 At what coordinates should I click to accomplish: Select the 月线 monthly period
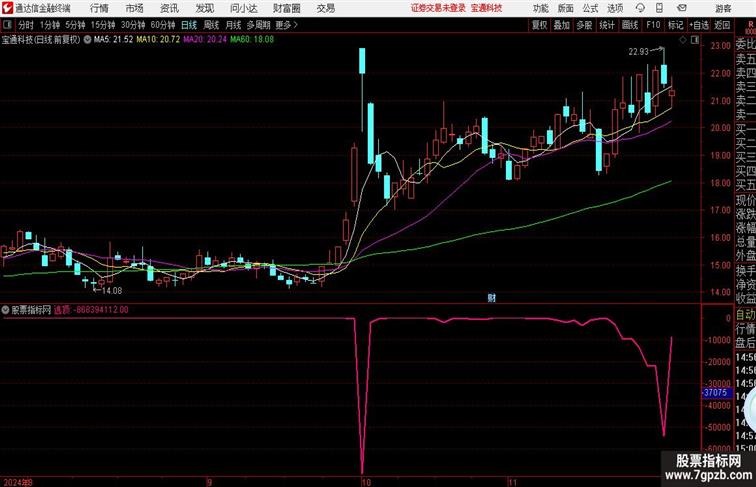point(233,25)
